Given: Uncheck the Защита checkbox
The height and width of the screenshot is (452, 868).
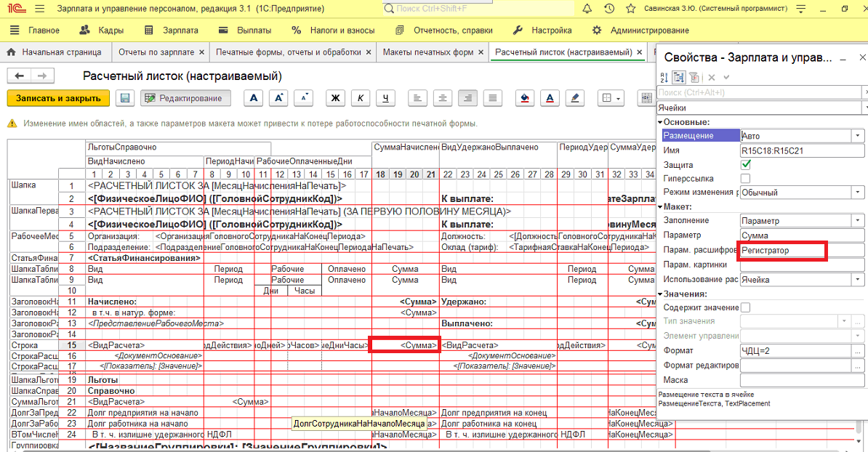Looking at the screenshot, I should click(x=746, y=164).
